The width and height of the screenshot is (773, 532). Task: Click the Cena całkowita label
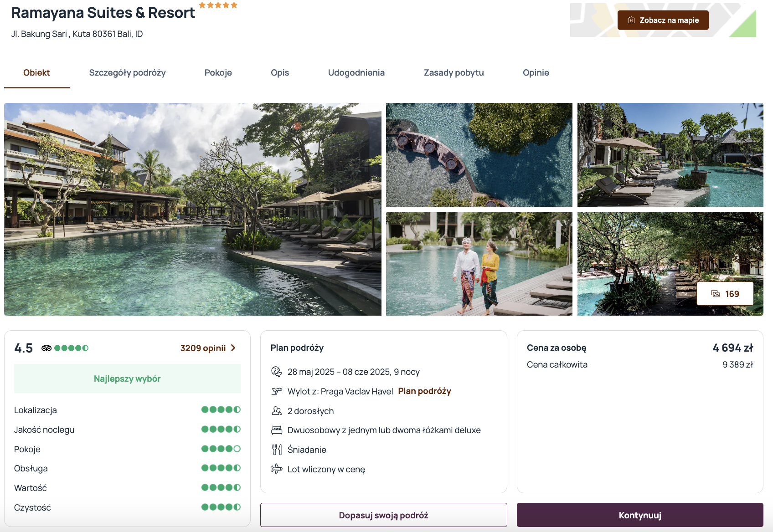[557, 364]
